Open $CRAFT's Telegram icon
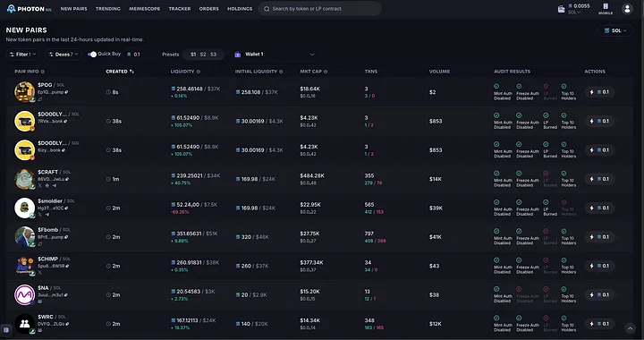The image size is (644, 340). (54, 185)
